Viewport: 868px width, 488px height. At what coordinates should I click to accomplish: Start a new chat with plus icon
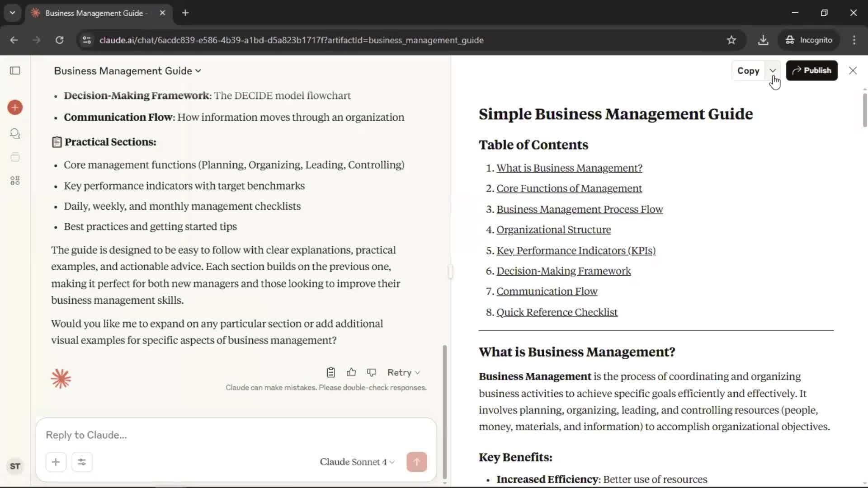point(15,108)
